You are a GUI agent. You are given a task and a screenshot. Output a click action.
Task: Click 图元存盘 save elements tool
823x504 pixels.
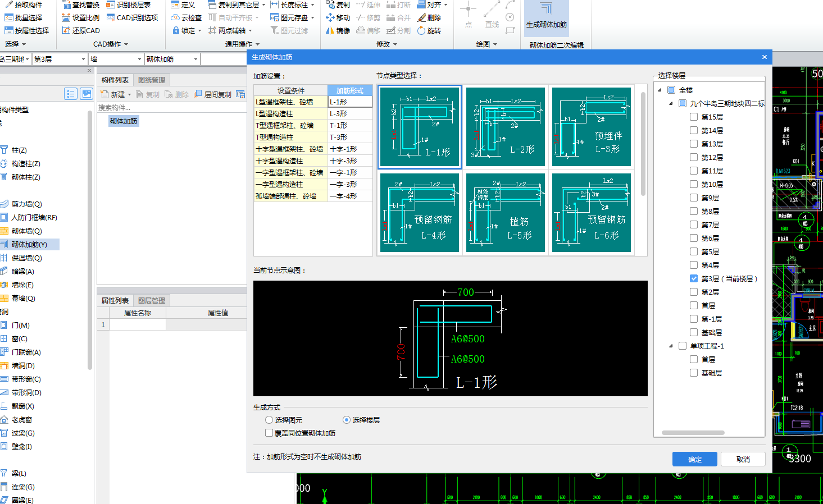coord(292,17)
